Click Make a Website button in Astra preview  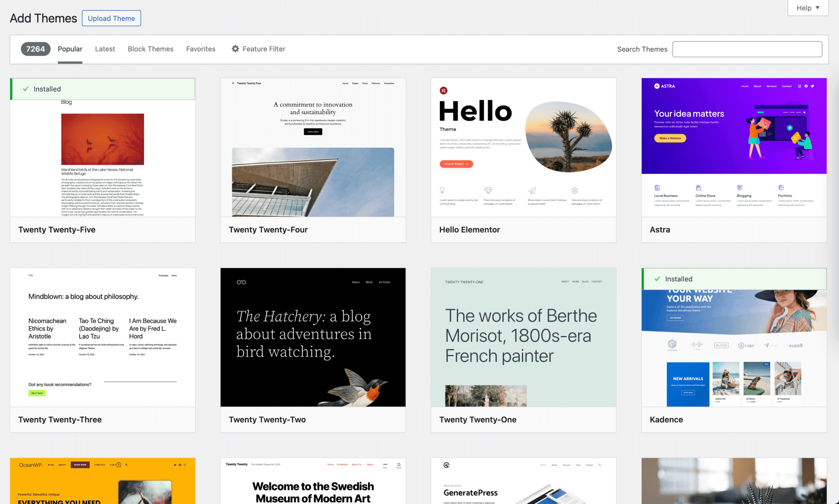pos(670,138)
